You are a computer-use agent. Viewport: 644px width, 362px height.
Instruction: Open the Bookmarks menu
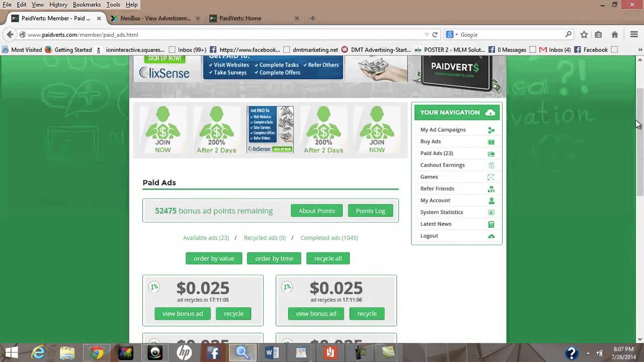[x=87, y=5]
